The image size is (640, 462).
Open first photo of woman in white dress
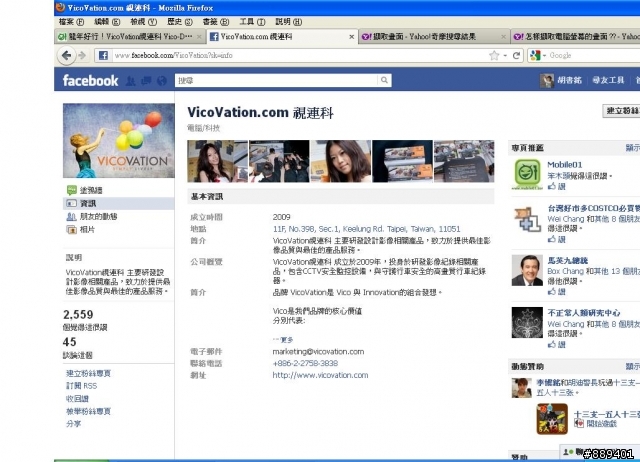click(218, 161)
